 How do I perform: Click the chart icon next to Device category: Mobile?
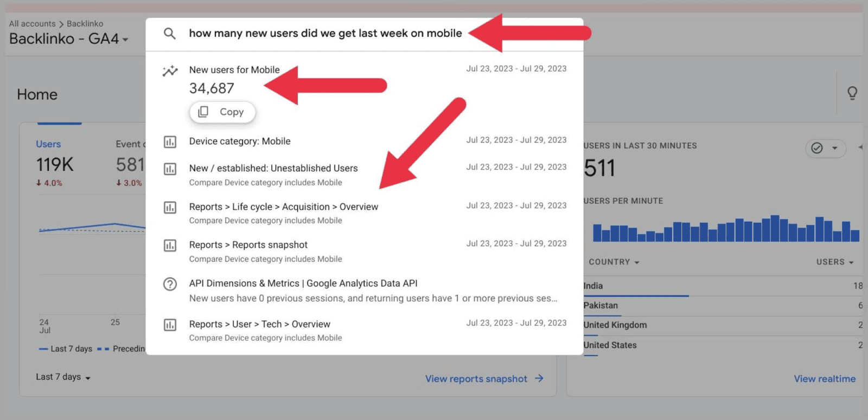170,141
